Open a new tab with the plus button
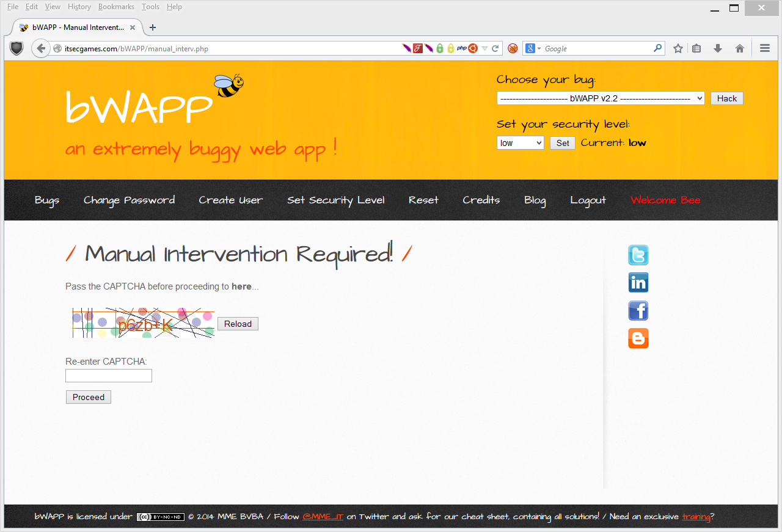This screenshot has height=532, width=782. point(153,27)
